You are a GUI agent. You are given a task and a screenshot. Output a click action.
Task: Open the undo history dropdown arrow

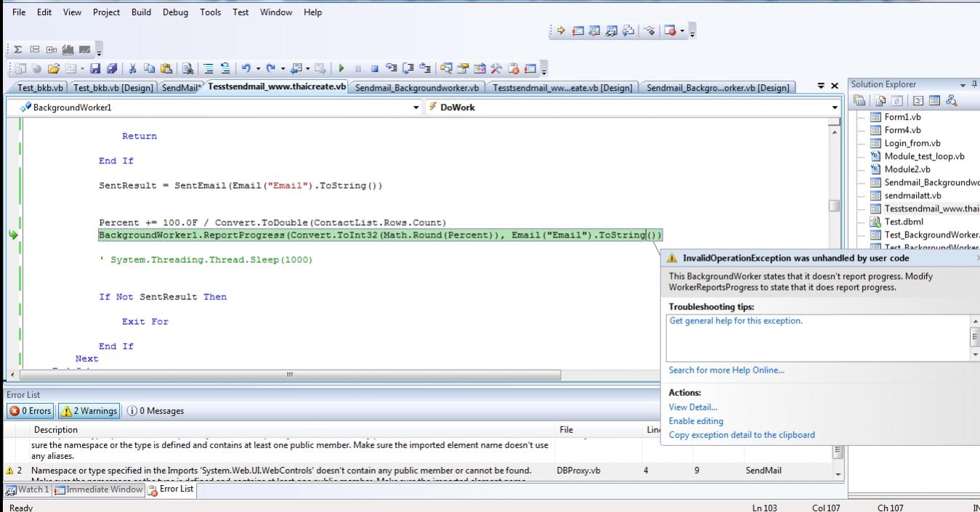tap(258, 70)
